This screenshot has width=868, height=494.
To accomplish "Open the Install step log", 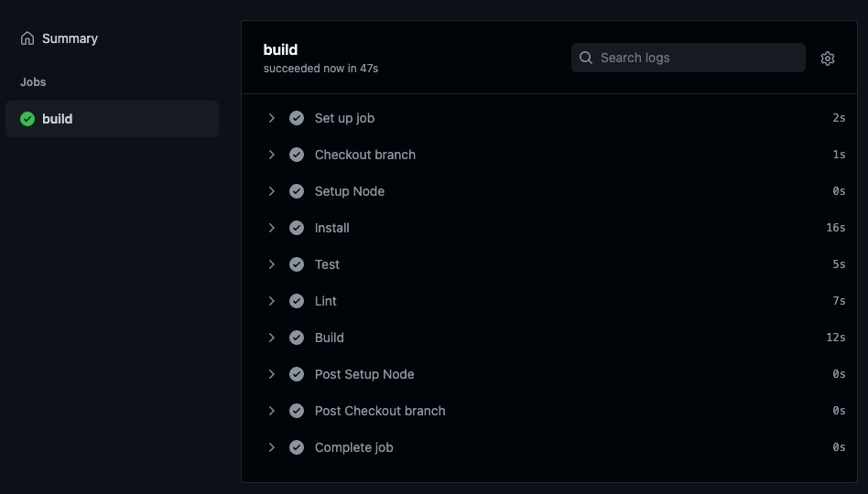I will click(332, 228).
